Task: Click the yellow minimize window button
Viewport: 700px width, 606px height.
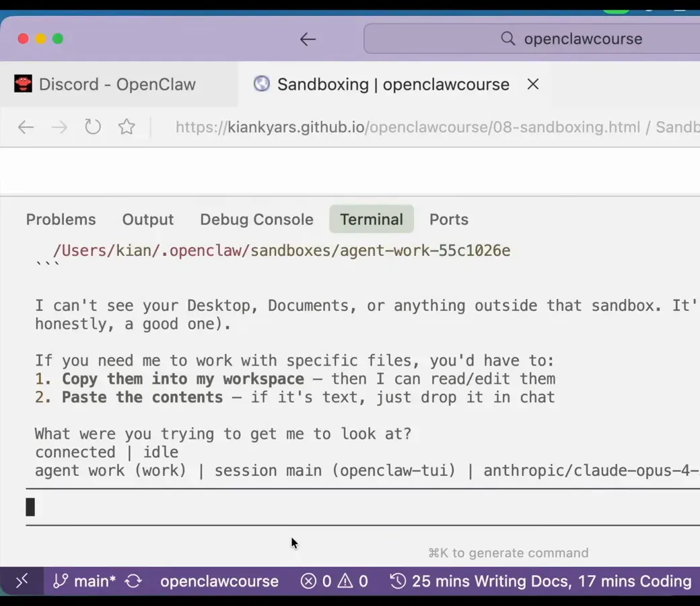Action: click(41, 39)
